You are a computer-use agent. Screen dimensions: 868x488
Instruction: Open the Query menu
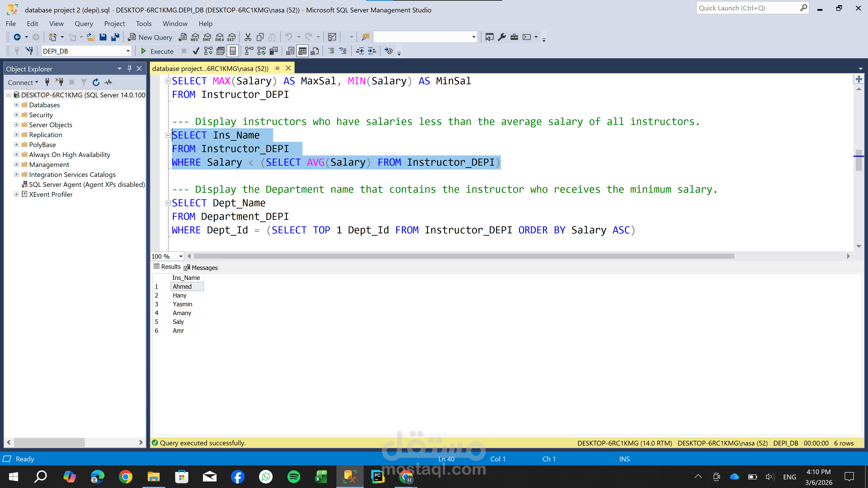84,23
